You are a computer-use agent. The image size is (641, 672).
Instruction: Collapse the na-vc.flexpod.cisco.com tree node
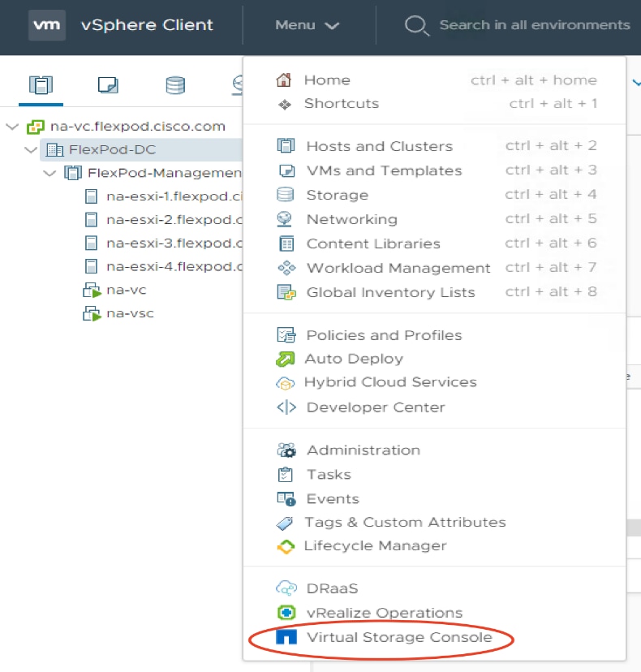[12, 127]
